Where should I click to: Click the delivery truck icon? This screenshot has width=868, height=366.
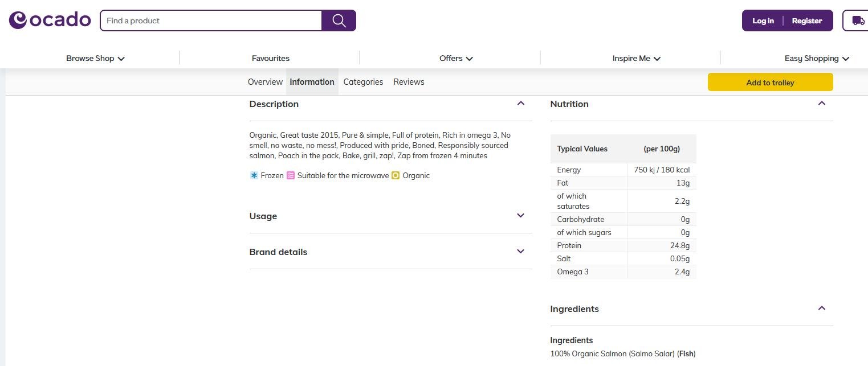[857, 20]
